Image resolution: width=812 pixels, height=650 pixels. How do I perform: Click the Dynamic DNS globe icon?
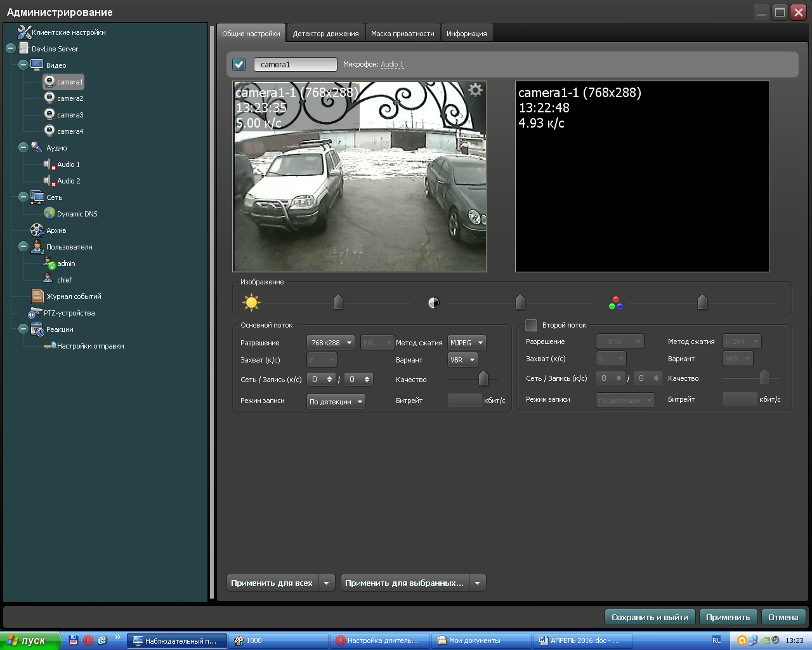(x=49, y=213)
